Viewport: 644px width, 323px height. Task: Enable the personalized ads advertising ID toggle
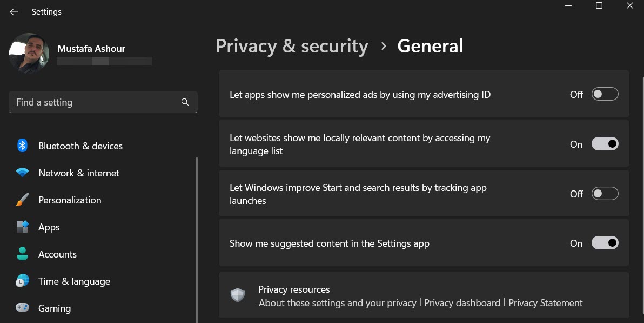coord(605,94)
